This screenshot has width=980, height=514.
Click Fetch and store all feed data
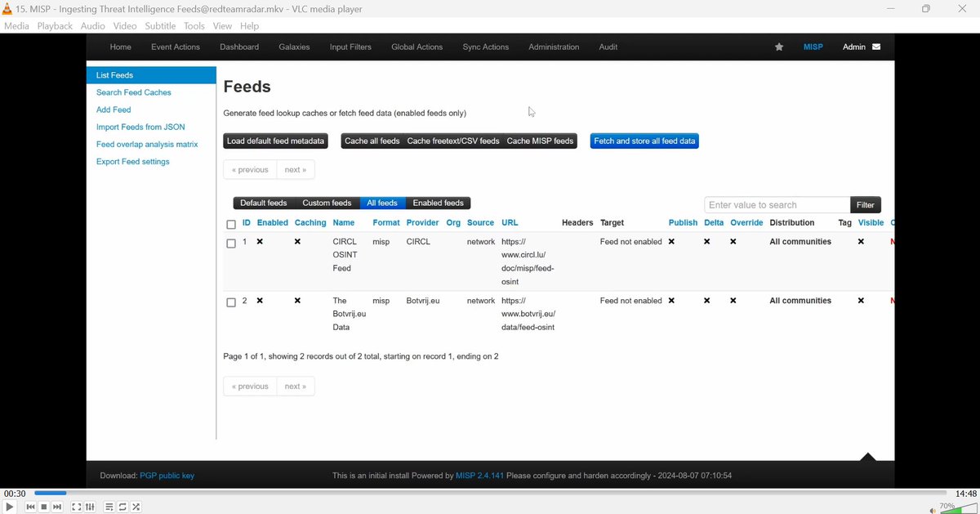coord(645,141)
